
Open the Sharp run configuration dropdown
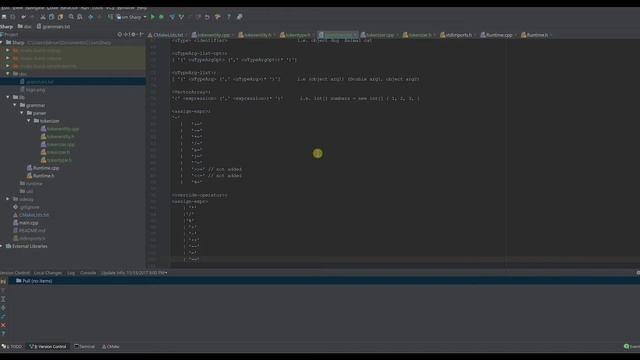131,17
